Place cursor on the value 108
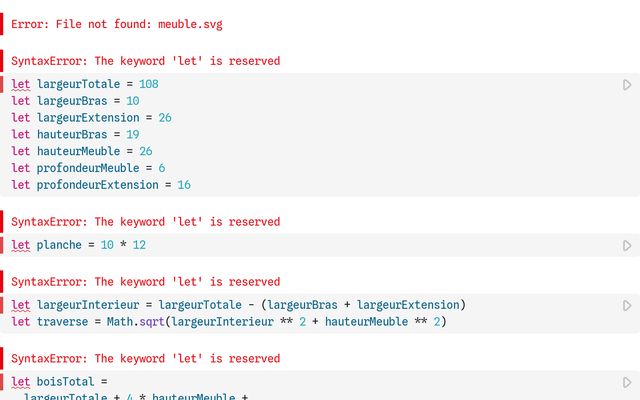Image resolution: width=640 pixels, height=400 pixels. (x=149, y=84)
